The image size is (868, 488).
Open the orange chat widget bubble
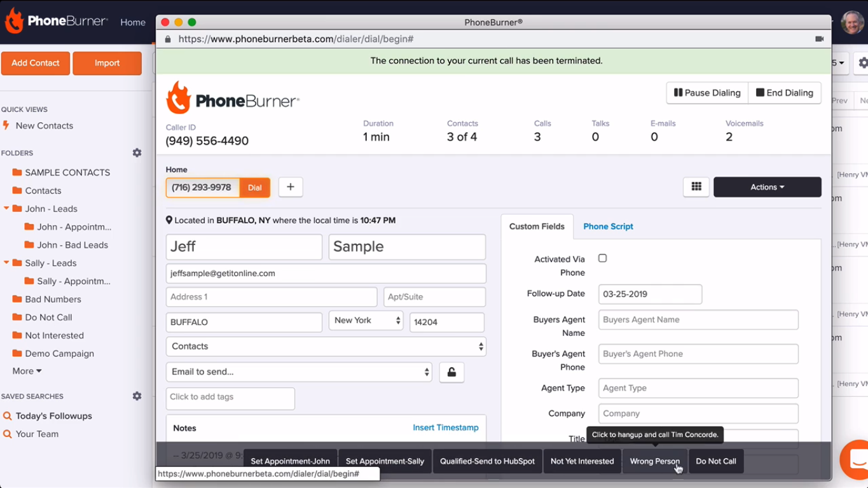[855, 459]
